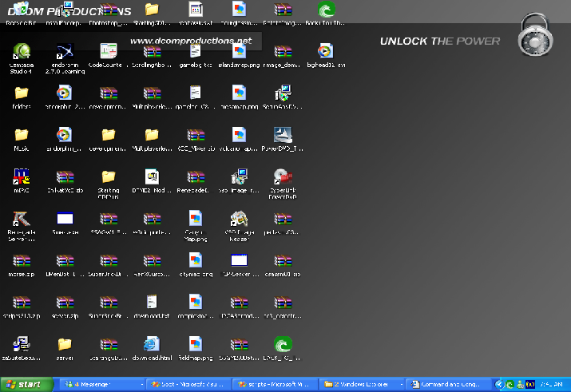Select the gamelog.txt file icon
Viewport: 571px width, 392px height.
(195, 52)
